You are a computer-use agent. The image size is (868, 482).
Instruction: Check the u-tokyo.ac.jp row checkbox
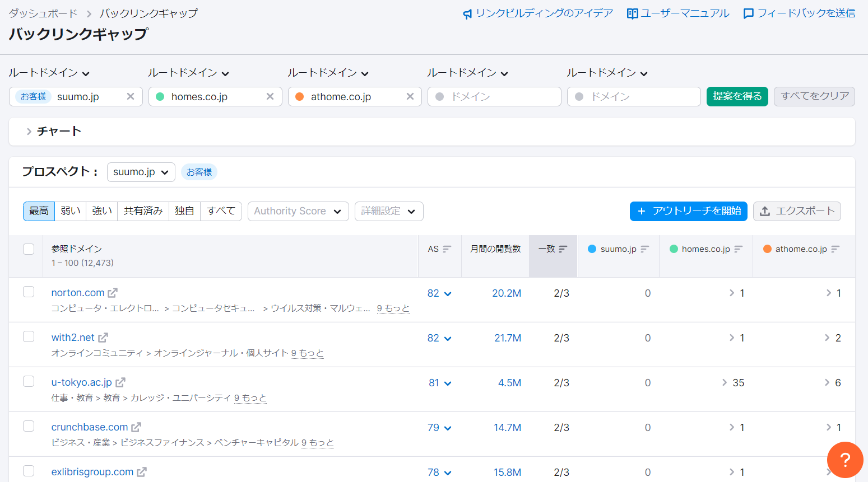pyautogui.click(x=29, y=381)
